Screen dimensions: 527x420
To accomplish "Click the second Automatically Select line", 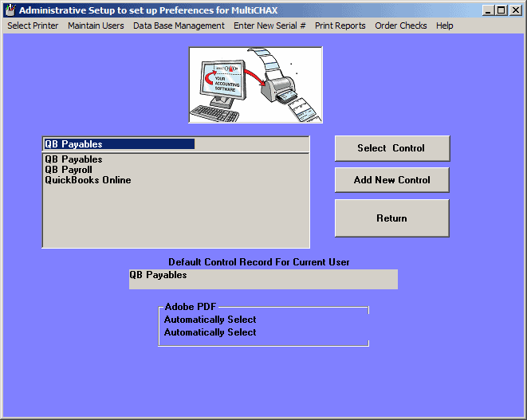I will [x=210, y=332].
